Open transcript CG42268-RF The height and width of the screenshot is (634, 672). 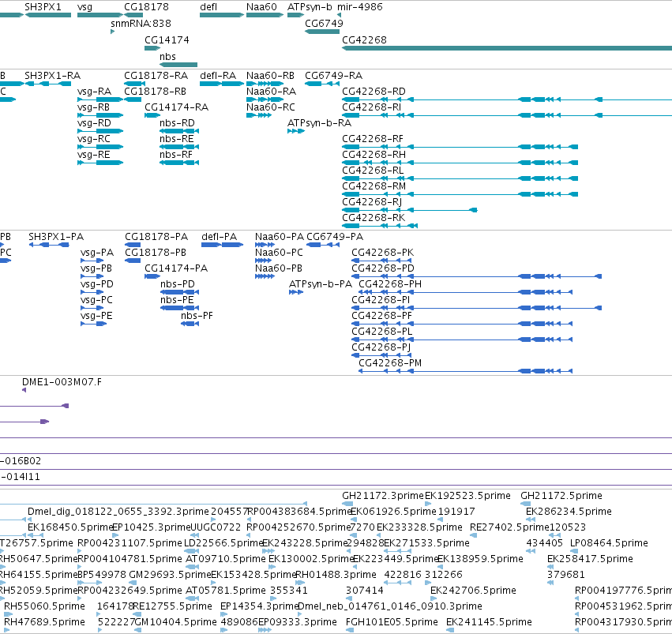pos(373,139)
